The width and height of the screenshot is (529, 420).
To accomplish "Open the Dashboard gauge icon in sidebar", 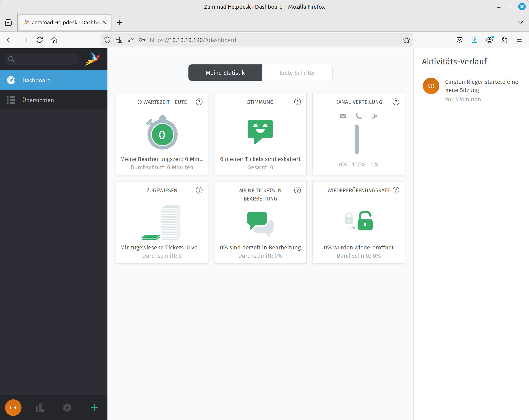I will tap(11, 80).
